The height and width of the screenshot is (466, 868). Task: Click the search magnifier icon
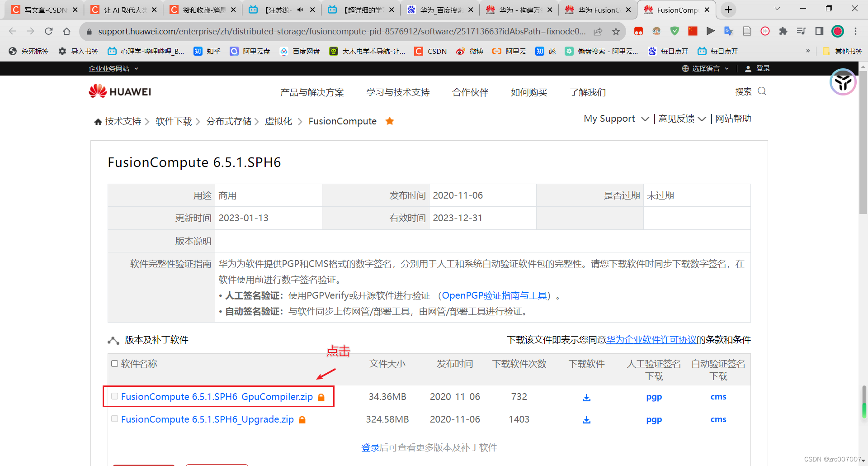tap(762, 91)
